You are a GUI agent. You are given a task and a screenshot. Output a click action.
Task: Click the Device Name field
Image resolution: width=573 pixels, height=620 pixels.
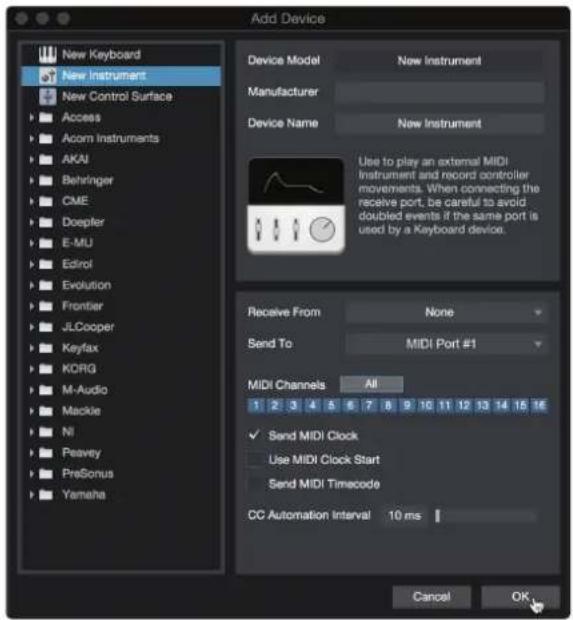(x=439, y=123)
